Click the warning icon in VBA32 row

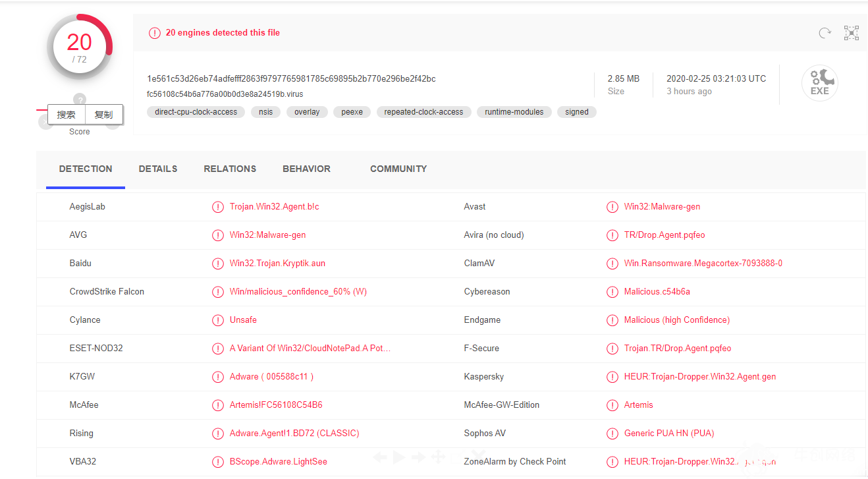click(x=218, y=462)
